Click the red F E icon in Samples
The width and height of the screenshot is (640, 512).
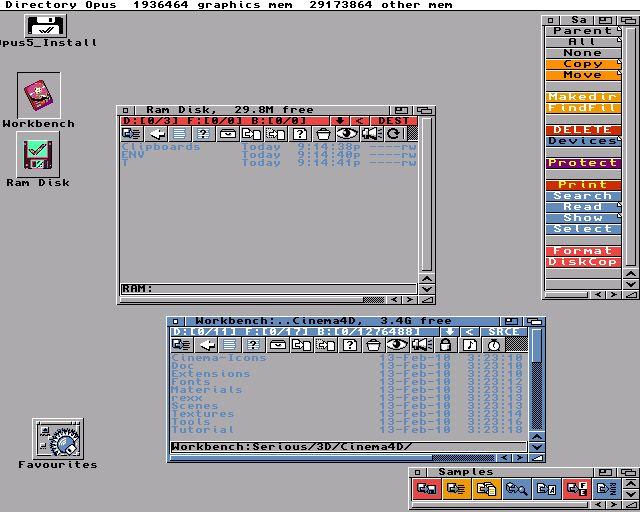coord(577,489)
